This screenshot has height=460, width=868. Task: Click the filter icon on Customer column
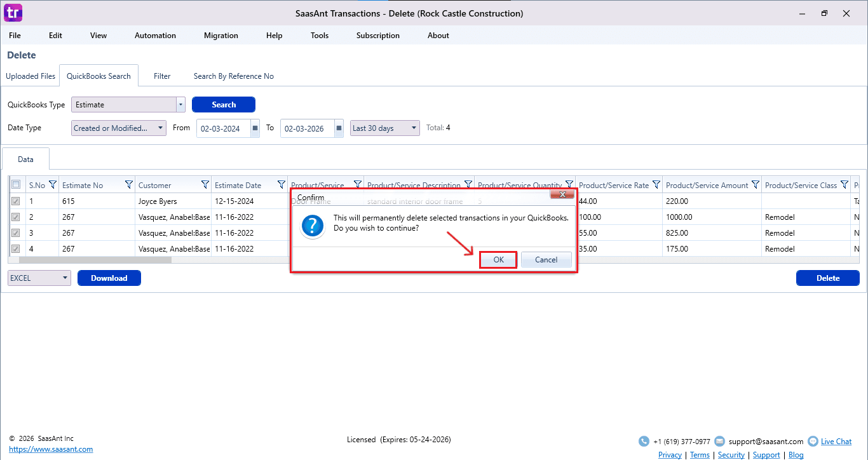pyautogui.click(x=205, y=185)
